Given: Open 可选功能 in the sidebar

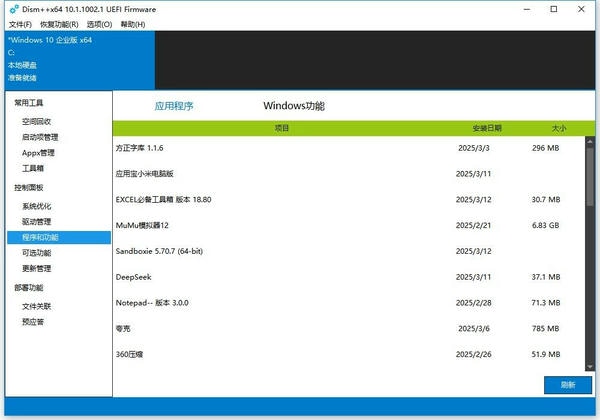Looking at the screenshot, I should pyautogui.click(x=36, y=253).
